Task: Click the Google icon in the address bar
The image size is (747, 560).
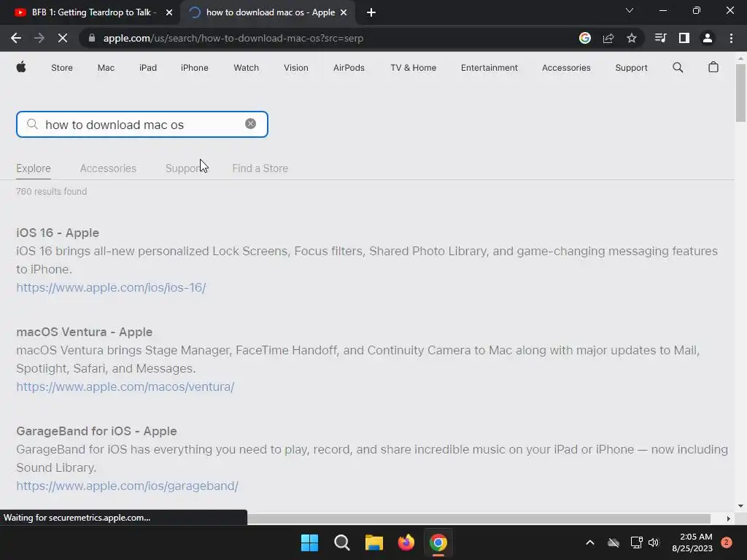Action: coord(584,38)
